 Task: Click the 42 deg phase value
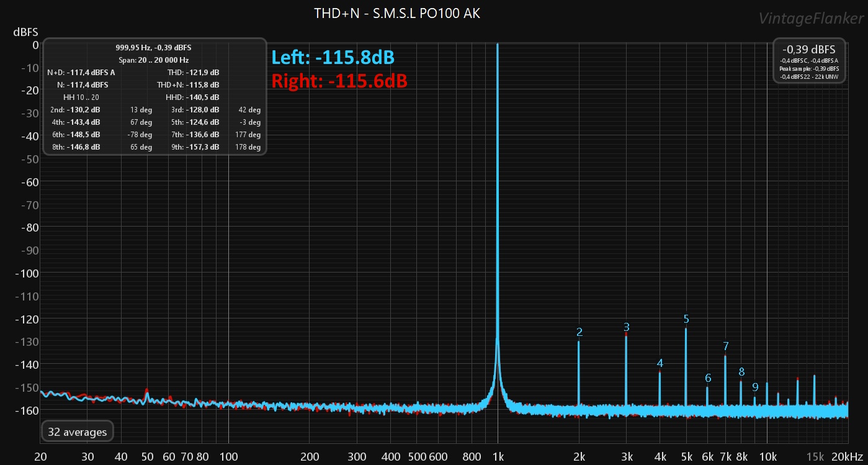[249, 110]
